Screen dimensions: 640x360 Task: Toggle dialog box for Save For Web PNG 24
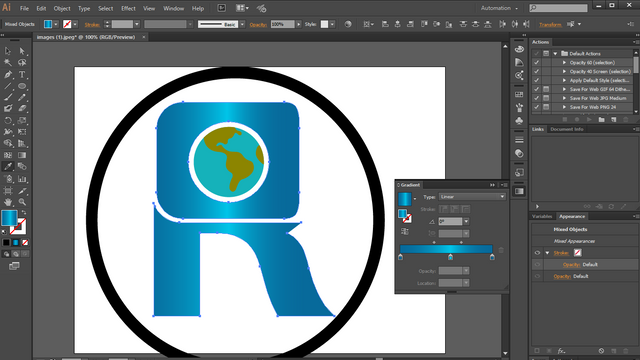[546, 107]
